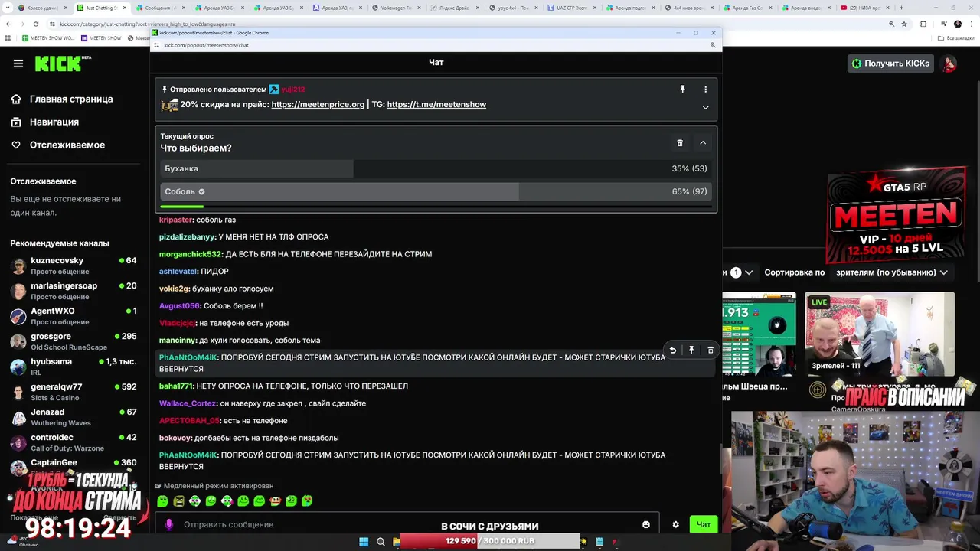Screen dimensions: 980x551
Task: Open recommended channel AgentWXO
Action: [x=73, y=316]
